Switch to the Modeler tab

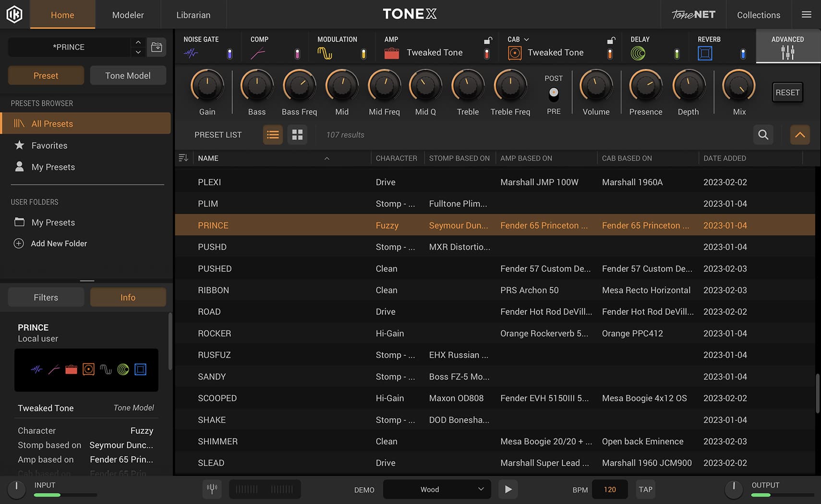tap(128, 15)
